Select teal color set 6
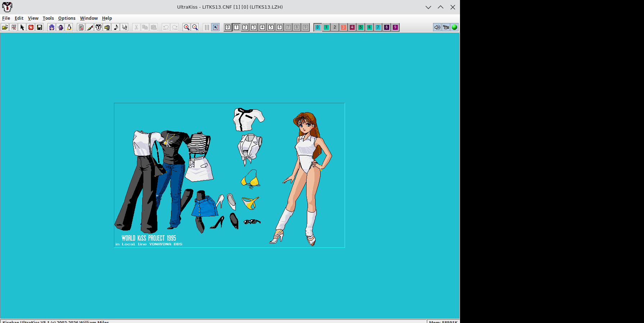Screen dimensions: 644x323 point(369,27)
